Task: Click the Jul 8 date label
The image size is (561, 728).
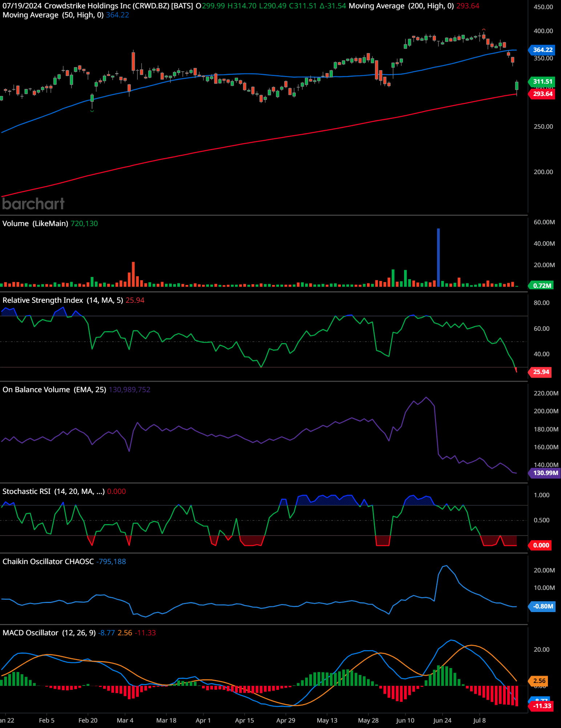Action: (479, 720)
